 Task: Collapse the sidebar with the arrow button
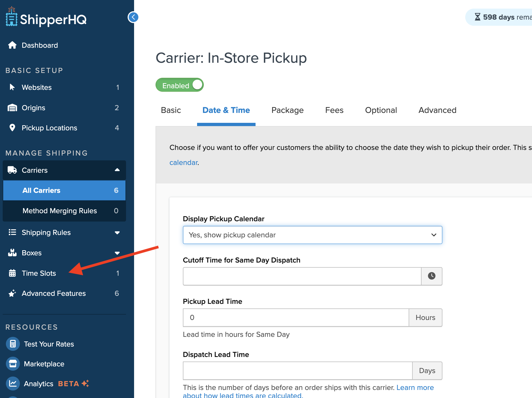click(133, 17)
